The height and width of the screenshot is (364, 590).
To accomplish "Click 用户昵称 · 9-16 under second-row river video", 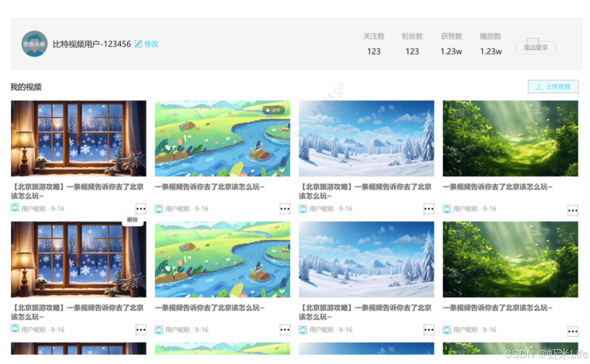I will pos(187,330).
